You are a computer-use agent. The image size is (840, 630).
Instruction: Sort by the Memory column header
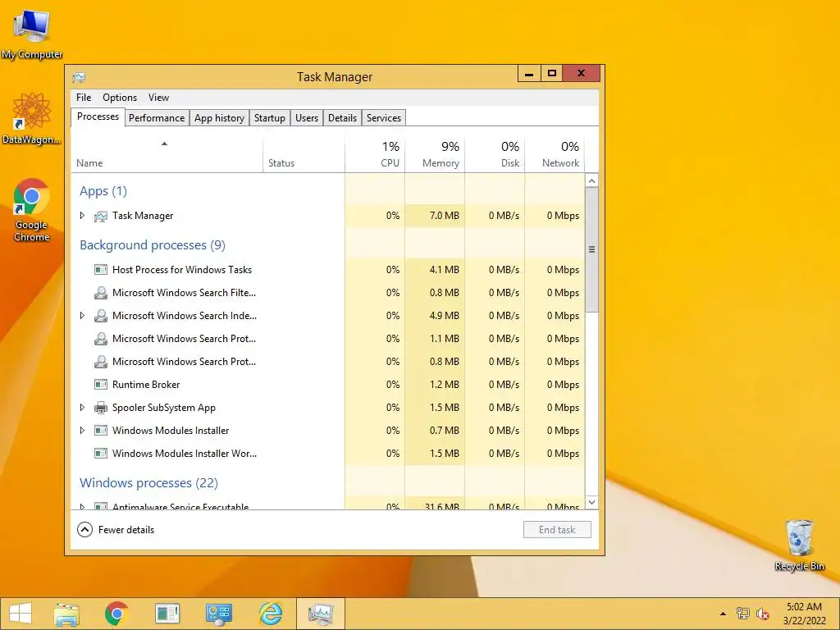[435, 155]
